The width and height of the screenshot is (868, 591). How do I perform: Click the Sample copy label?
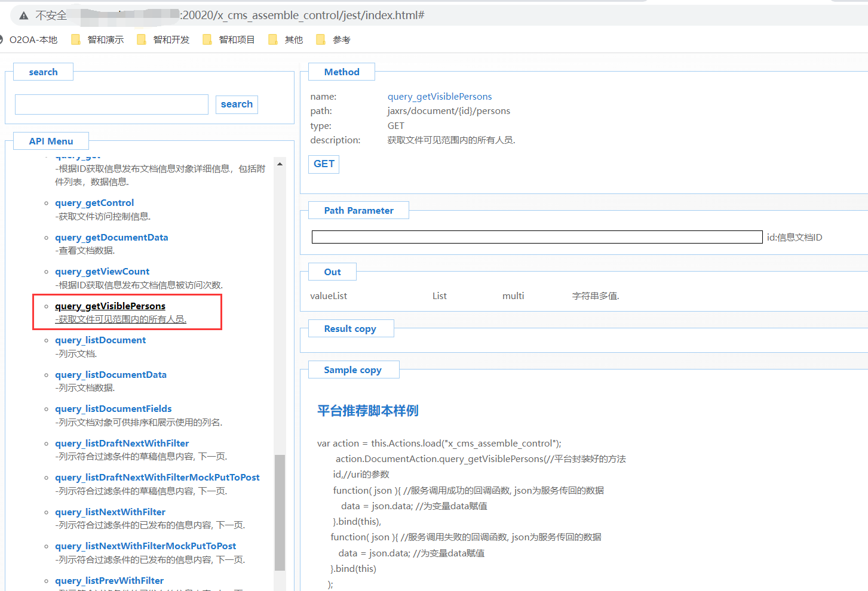point(352,370)
